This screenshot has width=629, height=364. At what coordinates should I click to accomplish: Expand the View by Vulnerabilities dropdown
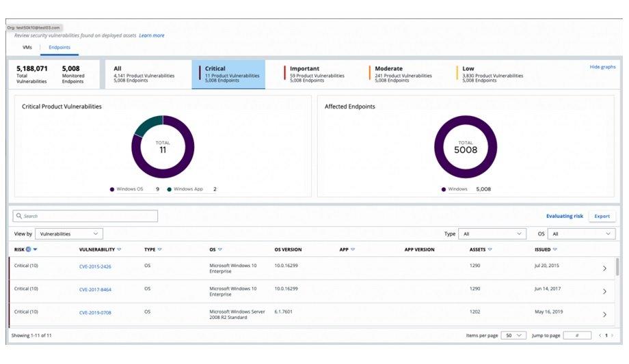click(68, 234)
